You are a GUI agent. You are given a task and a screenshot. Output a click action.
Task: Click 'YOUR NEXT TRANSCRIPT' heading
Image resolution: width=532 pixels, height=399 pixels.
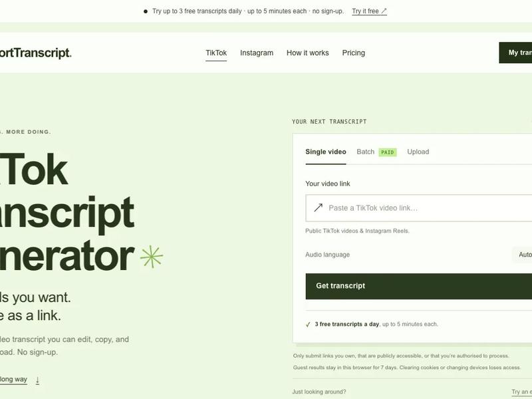[x=329, y=122]
